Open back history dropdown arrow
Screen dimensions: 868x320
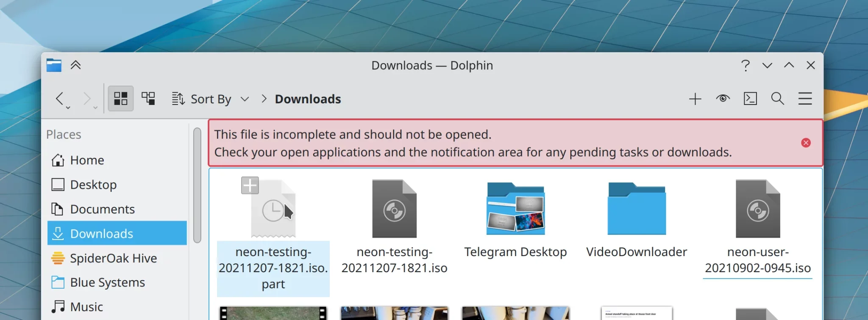pos(68,108)
